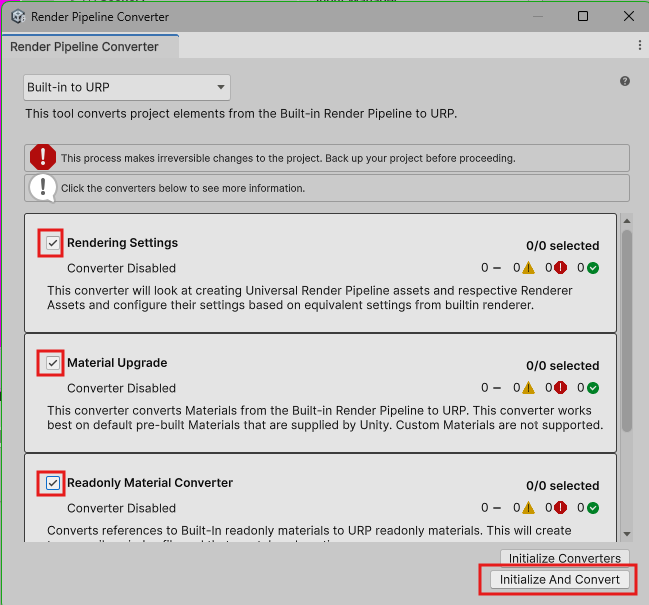Uncheck the Readonly Material Converter checkbox

coord(53,483)
